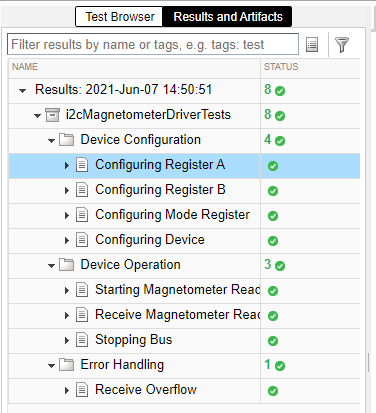Expand the Configuring Register B result

coord(67,190)
